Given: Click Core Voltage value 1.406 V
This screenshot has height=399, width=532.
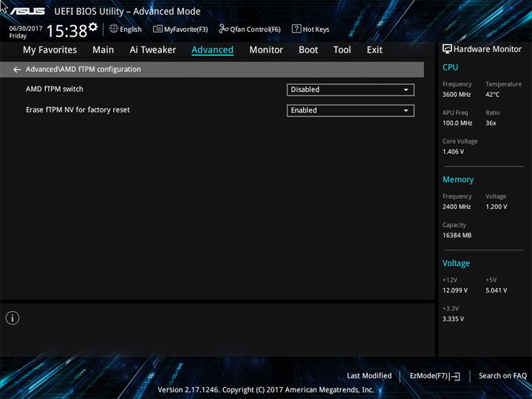Looking at the screenshot, I should pos(453,151).
